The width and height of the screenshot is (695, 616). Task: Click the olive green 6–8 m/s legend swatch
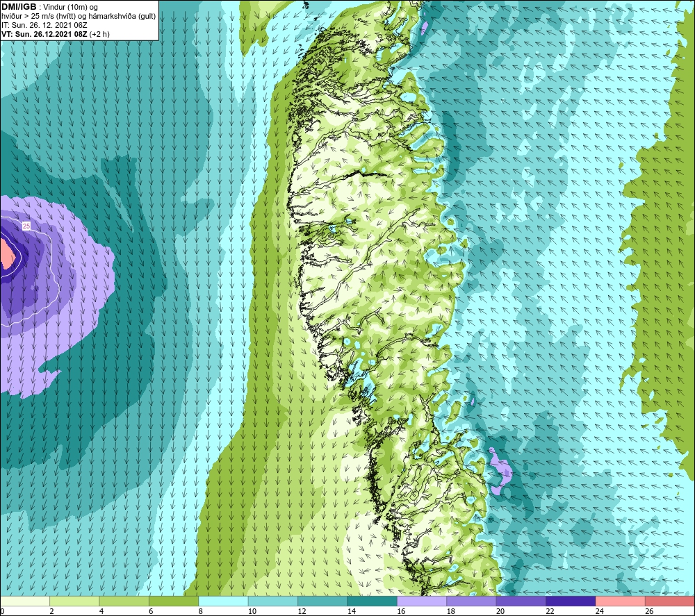click(174, 601)
